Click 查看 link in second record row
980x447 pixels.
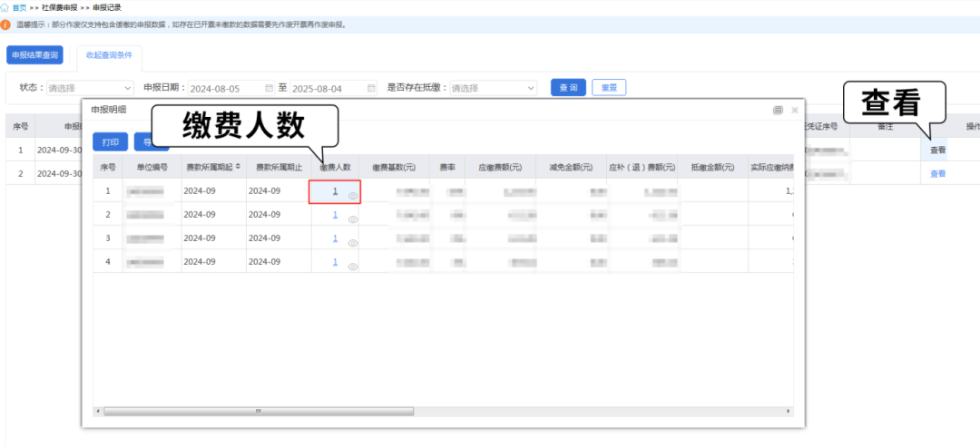tap(937, 173)
